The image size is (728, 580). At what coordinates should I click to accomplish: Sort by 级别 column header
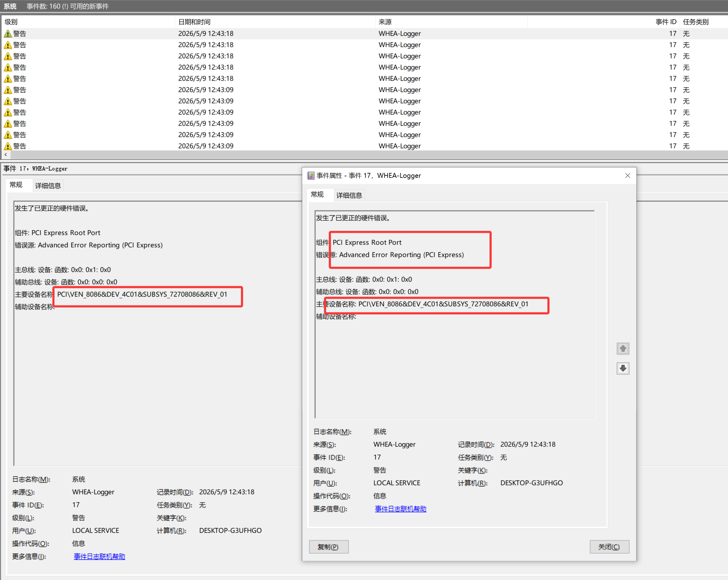(88, 22)
